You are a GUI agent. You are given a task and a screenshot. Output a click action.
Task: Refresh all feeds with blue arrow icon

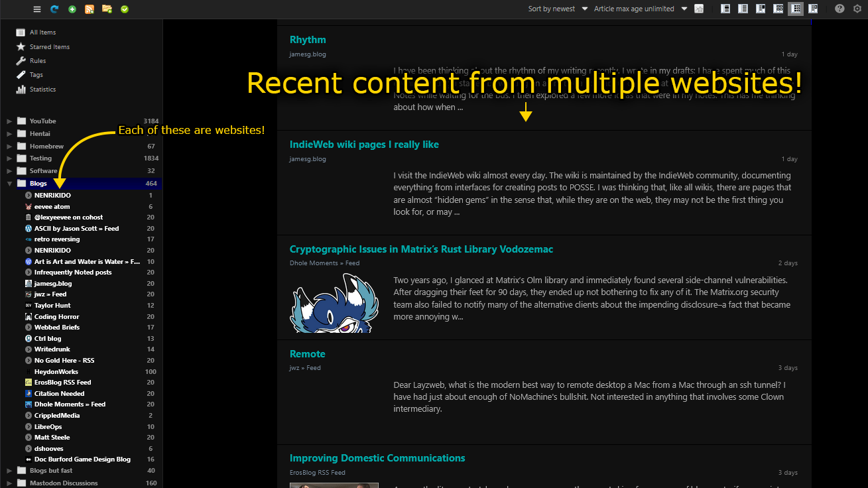point(54,9)
